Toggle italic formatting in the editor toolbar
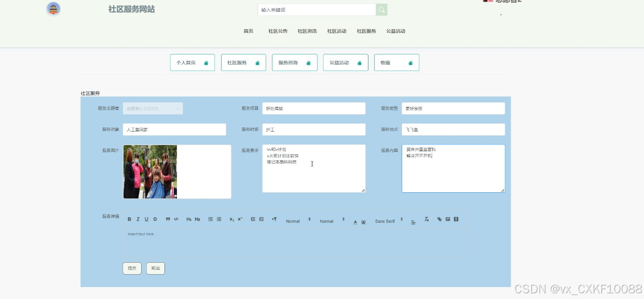Image resolution: width=644 pixels, height=299 pixels. click(x=138, y=219)
